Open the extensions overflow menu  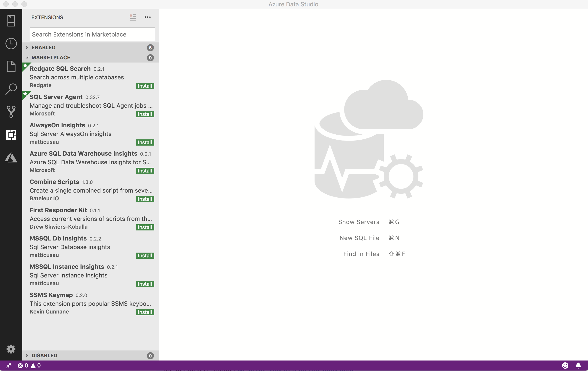(x=147, y=17)
